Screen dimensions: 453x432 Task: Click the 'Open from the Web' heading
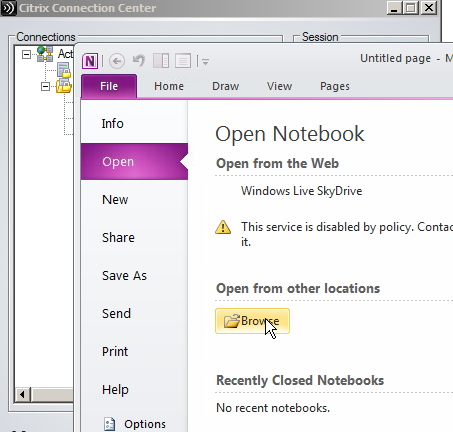point(277,163)
